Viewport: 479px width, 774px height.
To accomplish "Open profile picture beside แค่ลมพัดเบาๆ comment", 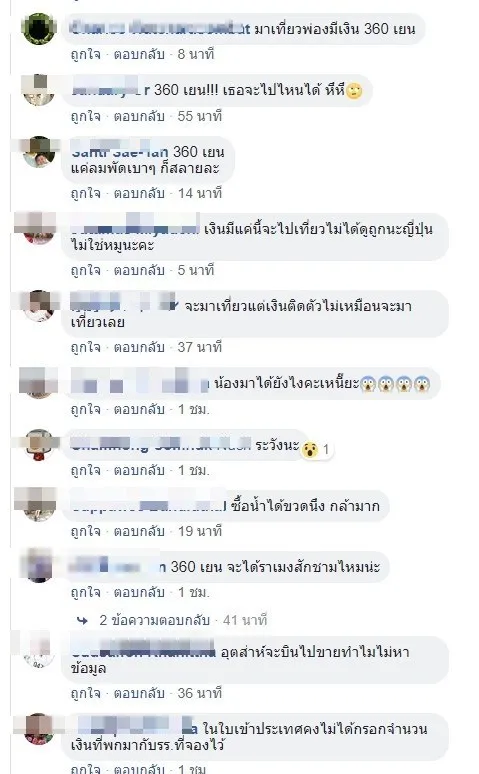I will (39, 152).
